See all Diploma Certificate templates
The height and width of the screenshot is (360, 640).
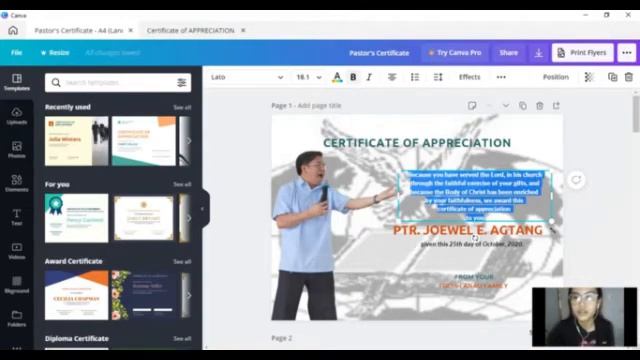click(182, 339)
